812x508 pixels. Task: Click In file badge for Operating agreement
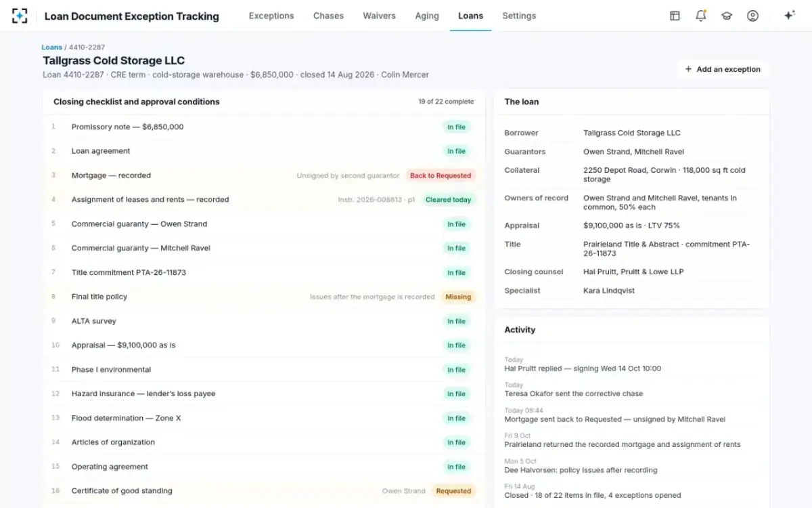point(457,467)
